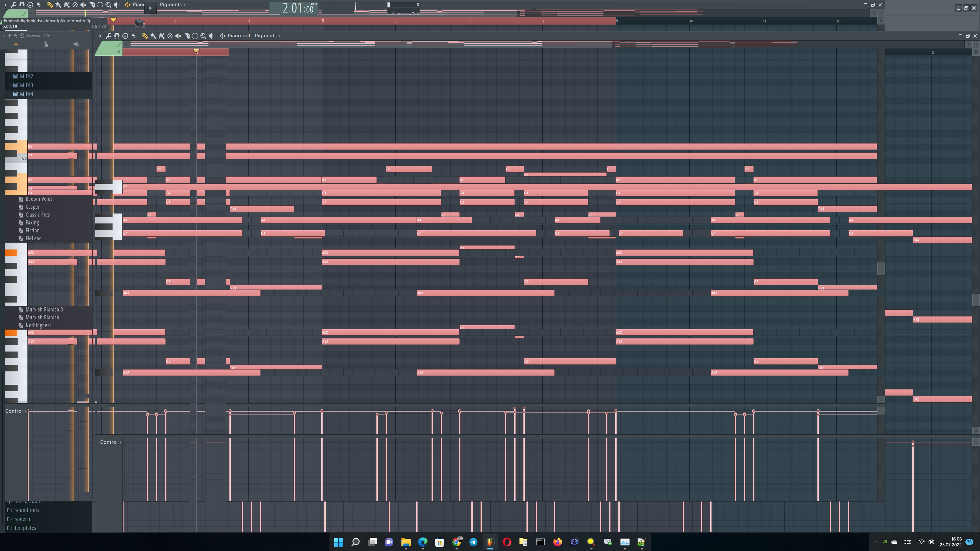Select the Casper preset

click(33, 207)
